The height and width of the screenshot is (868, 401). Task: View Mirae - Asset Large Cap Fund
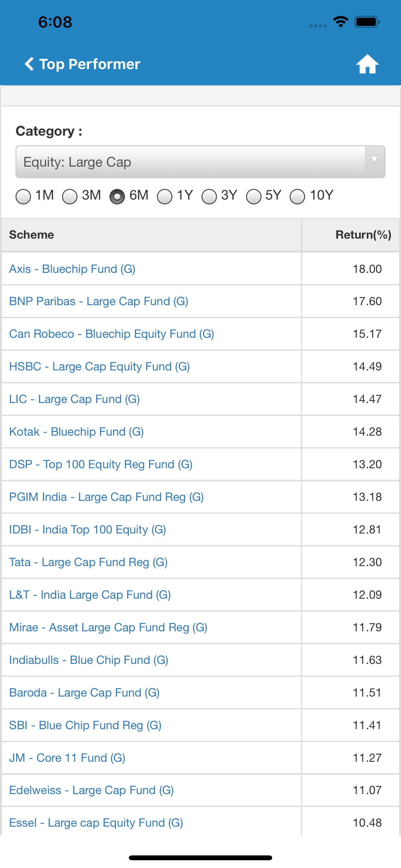[108, 627]
